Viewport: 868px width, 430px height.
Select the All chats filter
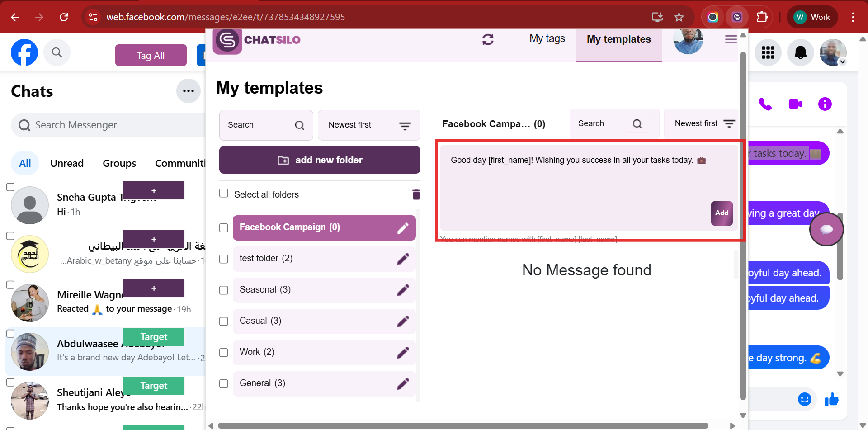[25, 163]
